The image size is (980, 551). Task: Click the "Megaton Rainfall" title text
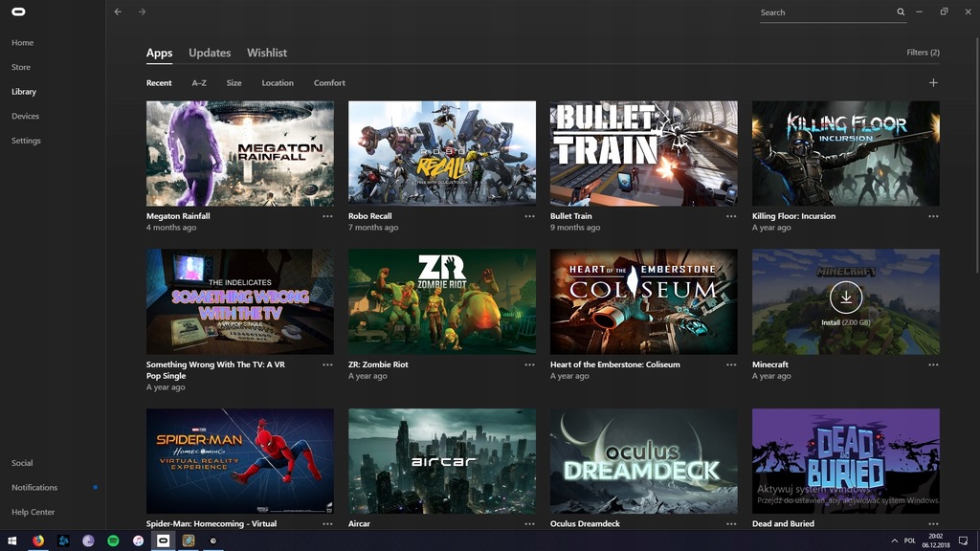pos(178,216)
